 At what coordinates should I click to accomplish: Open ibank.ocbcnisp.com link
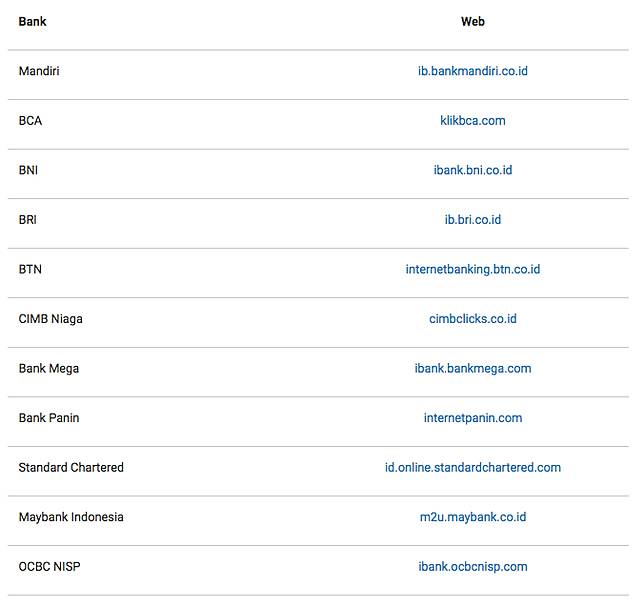(472, 567)
